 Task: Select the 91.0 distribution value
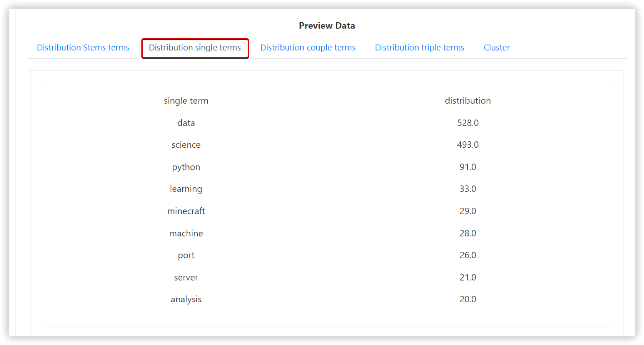468,167
